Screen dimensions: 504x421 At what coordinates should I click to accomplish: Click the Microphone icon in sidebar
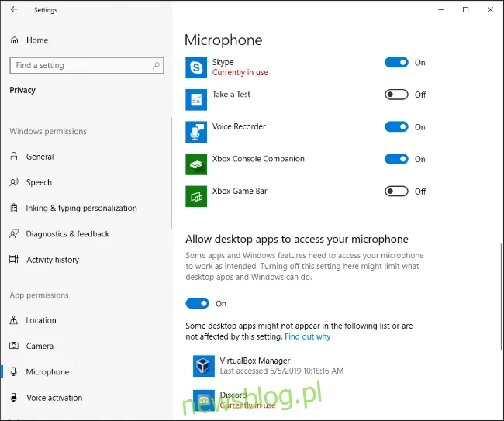point(14,372)
